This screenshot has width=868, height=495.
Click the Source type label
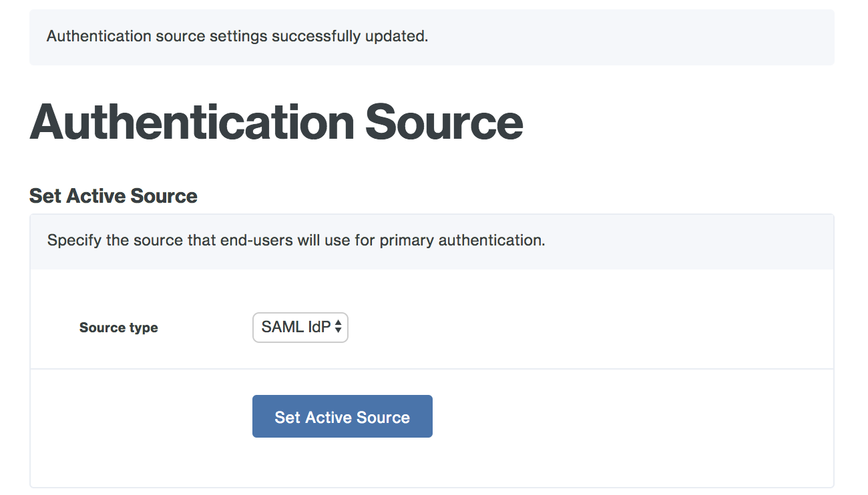coord(118,328)
